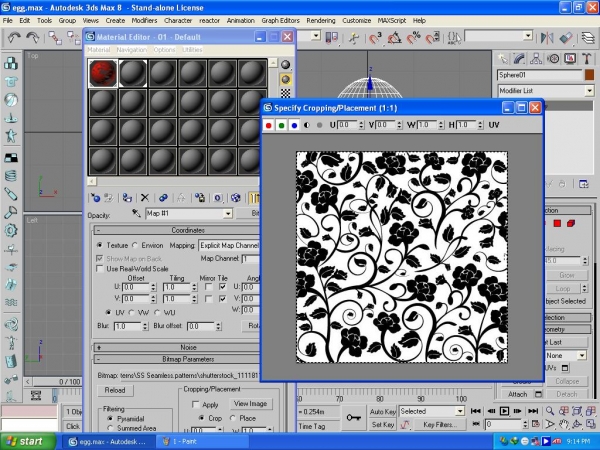Select the Select and Link tool

click(x=55, y=38)
